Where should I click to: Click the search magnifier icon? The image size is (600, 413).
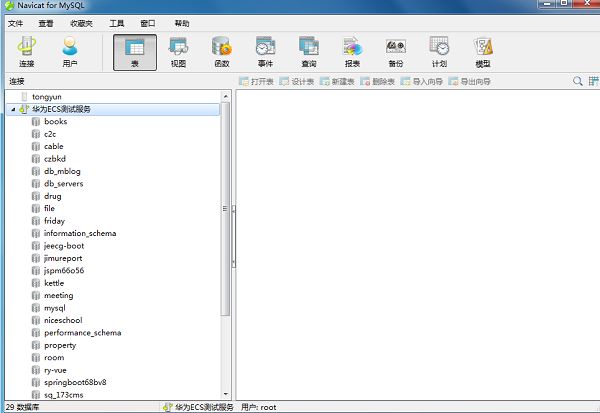578,81
